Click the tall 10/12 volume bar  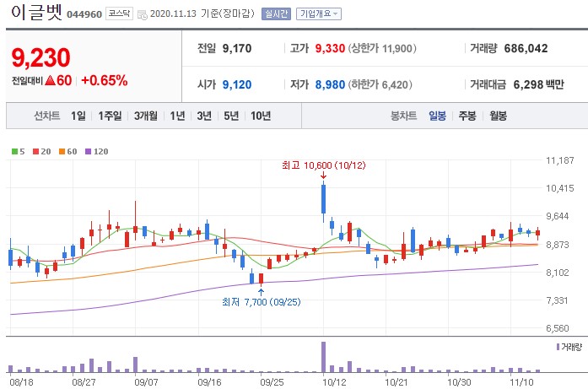(323, 357)
